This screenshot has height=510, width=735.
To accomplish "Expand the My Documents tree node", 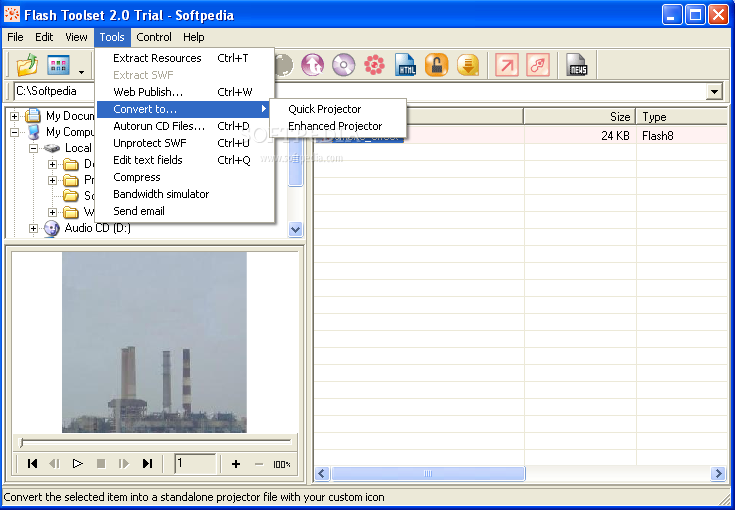I will tap(15, 116).
